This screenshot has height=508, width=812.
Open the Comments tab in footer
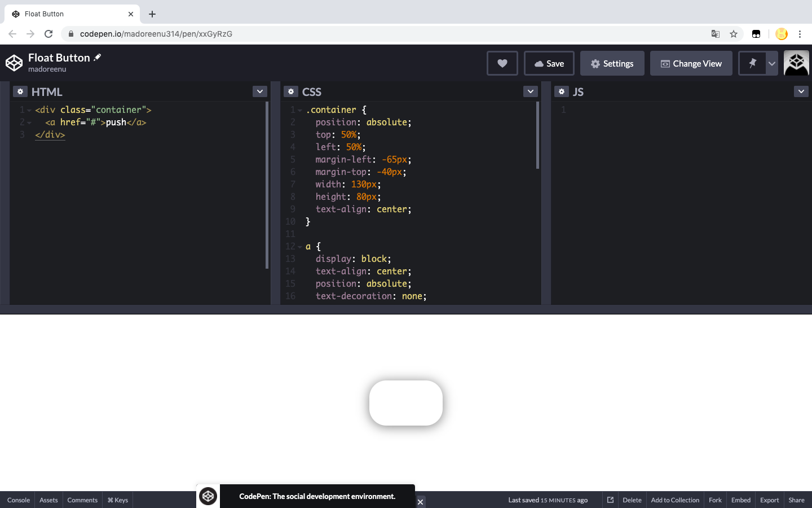coord(82,500)
